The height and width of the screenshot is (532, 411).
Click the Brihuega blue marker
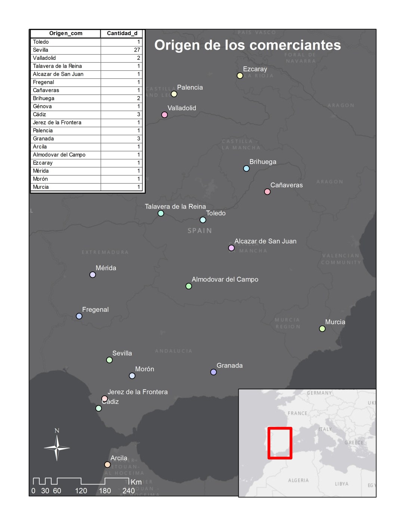tap(246, 169)
